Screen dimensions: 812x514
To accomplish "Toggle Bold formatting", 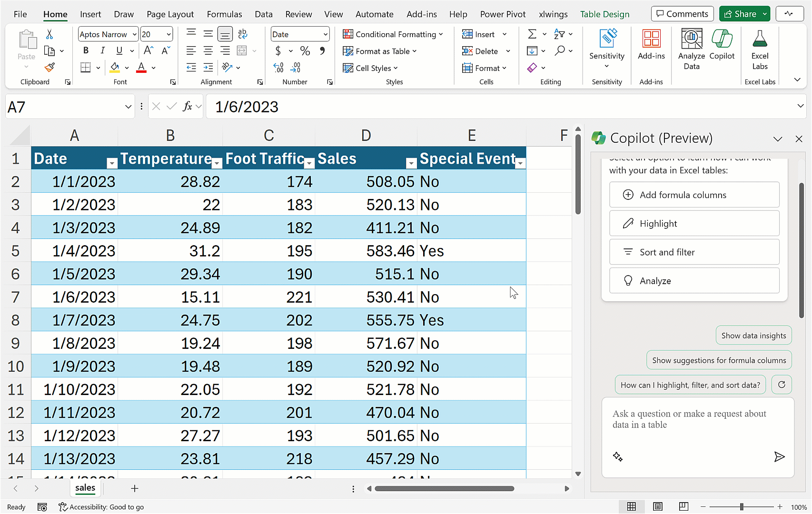I will pos(86,51).
